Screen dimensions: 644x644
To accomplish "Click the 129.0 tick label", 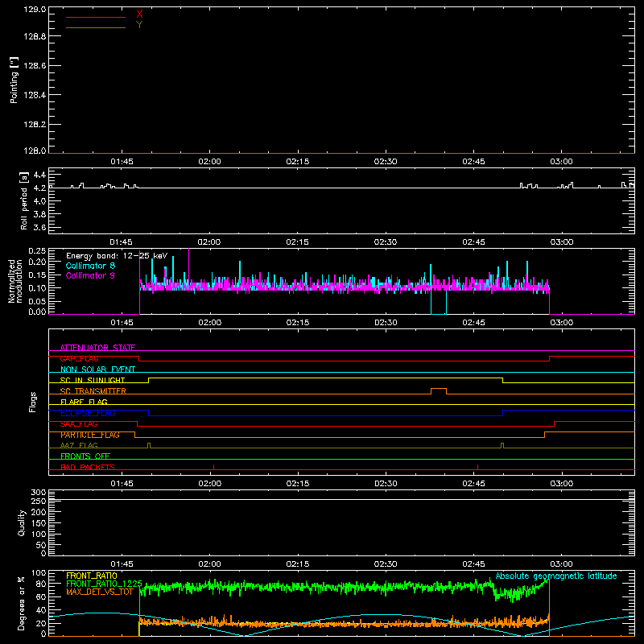I will click(35, 9).
